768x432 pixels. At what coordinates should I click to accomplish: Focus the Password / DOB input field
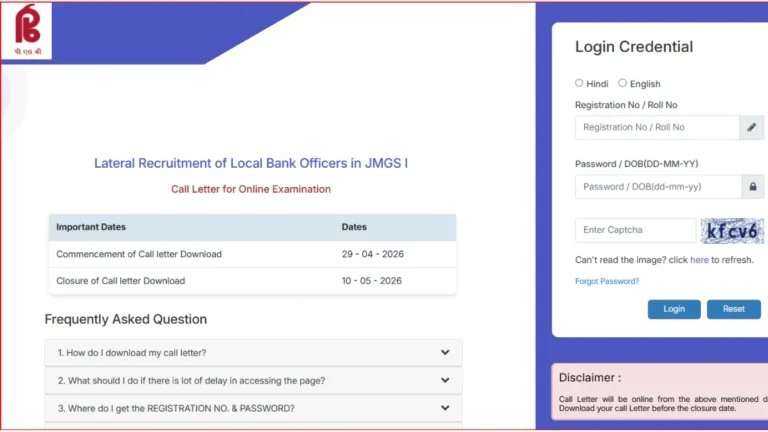pos(658,187)
